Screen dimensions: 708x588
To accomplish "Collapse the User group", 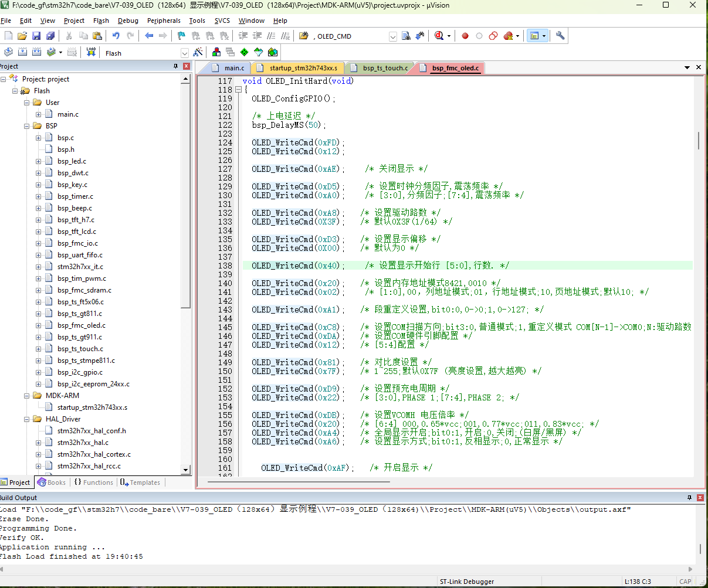I will click(26, 103).
